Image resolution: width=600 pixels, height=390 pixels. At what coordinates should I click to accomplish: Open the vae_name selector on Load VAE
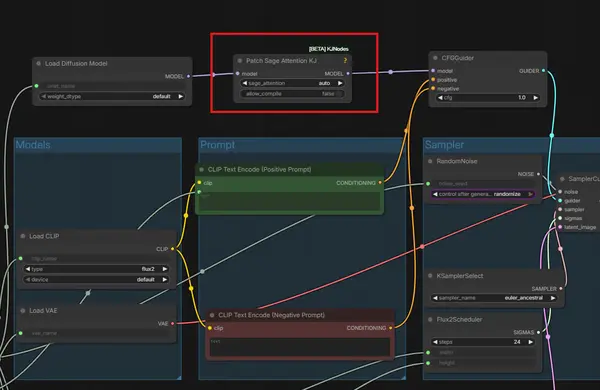click(x=96, y=333)
